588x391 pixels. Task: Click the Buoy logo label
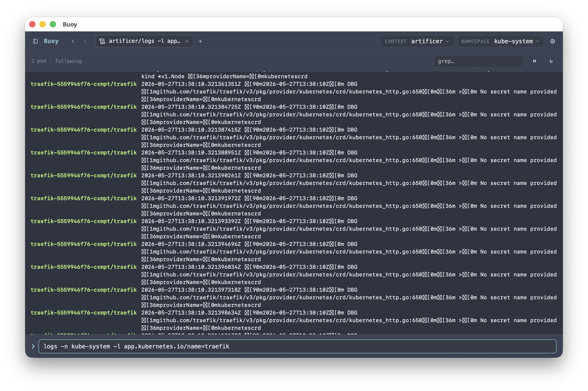51,41
